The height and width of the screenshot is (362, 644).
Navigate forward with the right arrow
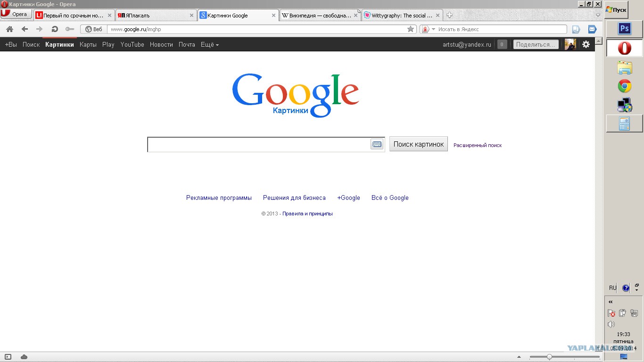[x=40, y=29]
